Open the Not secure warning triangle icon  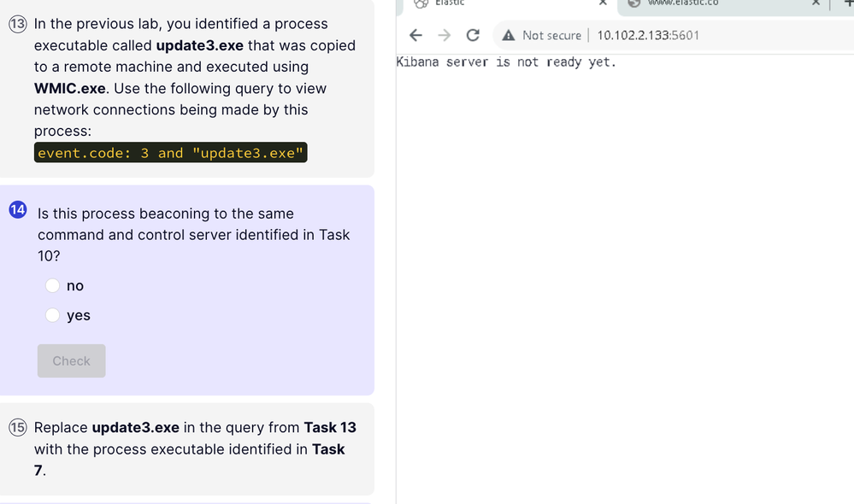coord(508,35)
